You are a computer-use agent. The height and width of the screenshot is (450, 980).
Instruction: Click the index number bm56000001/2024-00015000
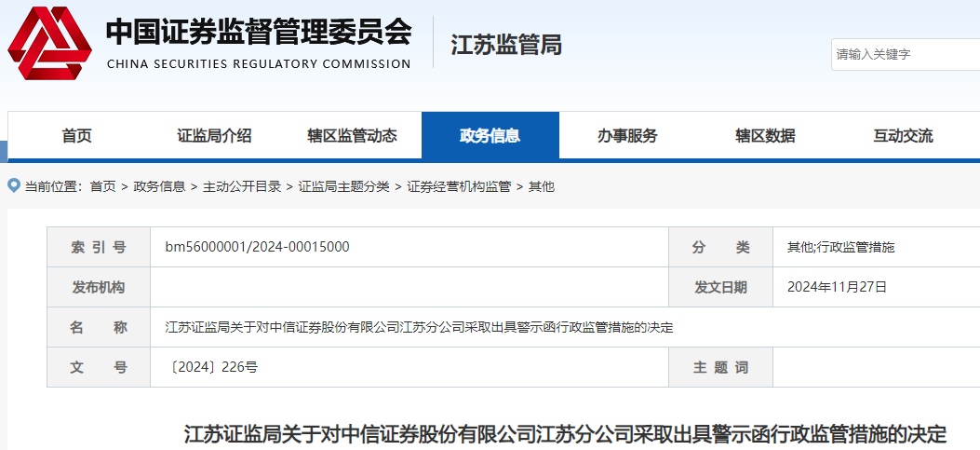258,247
